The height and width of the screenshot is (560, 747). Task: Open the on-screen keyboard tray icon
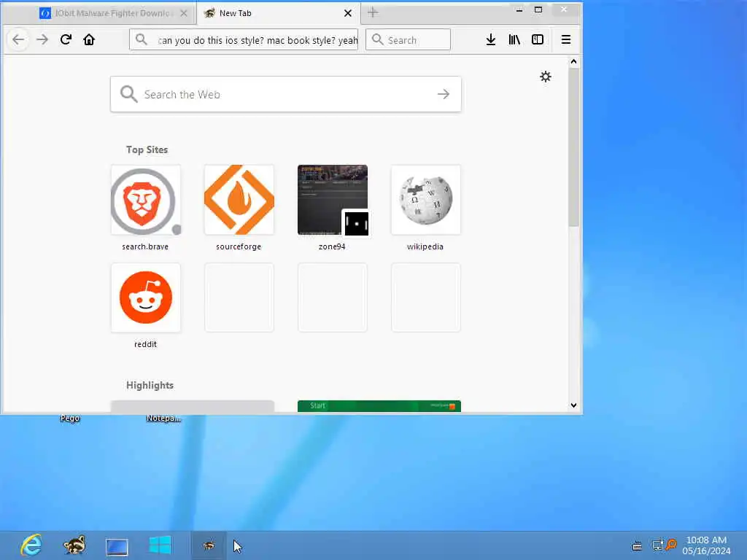pos(637,546)
